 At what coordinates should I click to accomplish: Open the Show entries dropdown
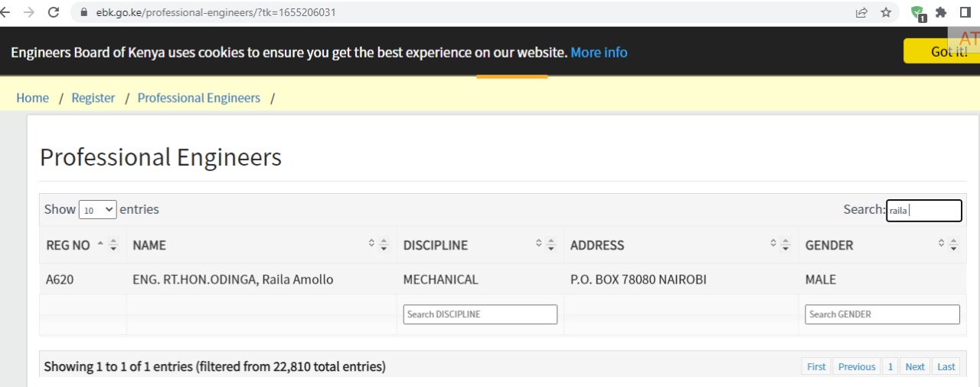(97, 209)
